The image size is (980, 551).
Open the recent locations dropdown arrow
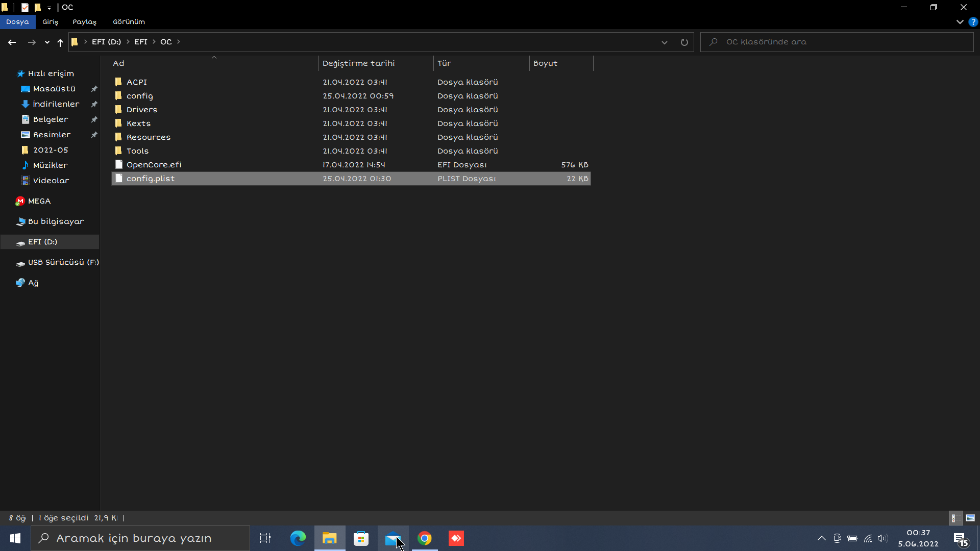coord(47,42)
